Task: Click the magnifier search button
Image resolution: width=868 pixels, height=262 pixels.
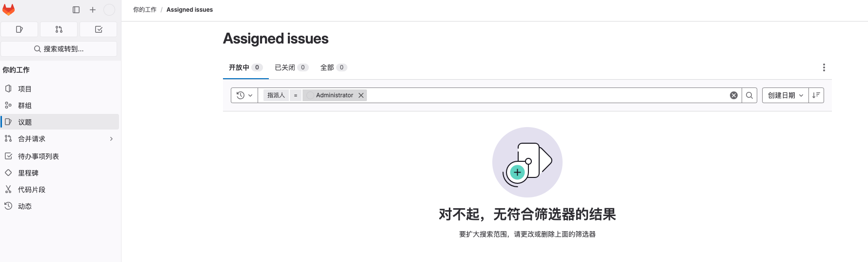Action: [749, 95]
